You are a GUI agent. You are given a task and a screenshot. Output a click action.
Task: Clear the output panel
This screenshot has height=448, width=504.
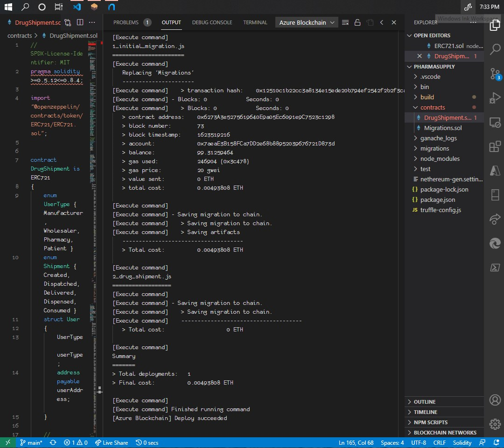(345, 22)
